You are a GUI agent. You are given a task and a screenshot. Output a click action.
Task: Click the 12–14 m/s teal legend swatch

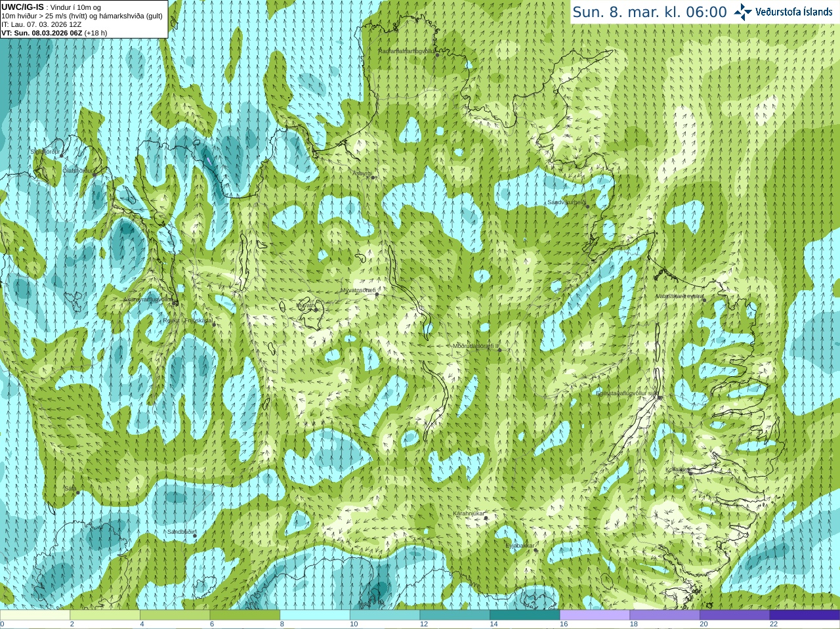[x=455, y=615]
